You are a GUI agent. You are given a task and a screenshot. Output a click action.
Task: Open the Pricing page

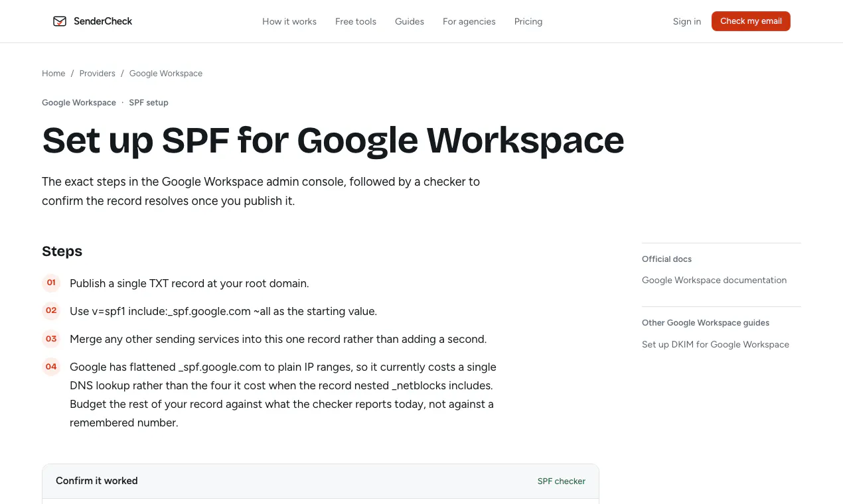coord(528,21)
